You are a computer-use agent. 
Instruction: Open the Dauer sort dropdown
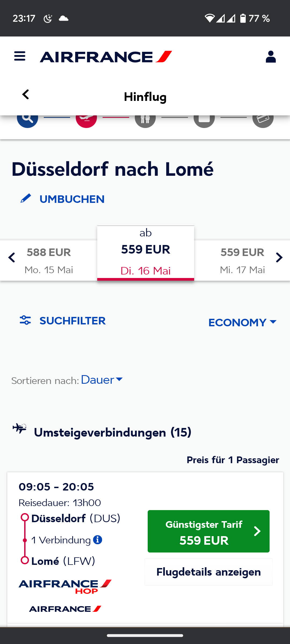coord(102,380)
